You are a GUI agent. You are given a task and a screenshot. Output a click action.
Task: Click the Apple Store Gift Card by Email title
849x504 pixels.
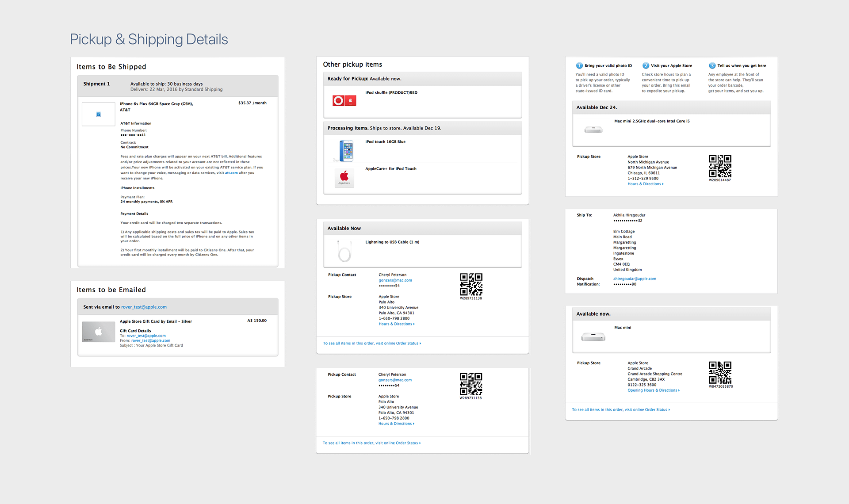(156, 321)
